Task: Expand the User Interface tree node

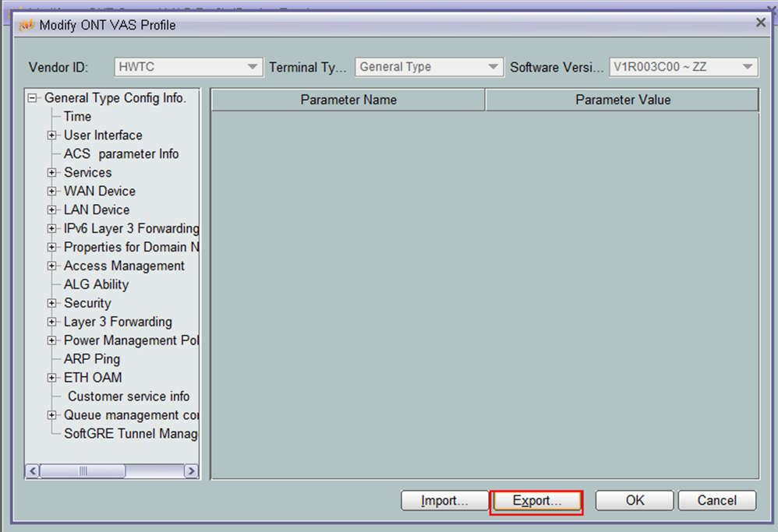Action: (52, 136)
